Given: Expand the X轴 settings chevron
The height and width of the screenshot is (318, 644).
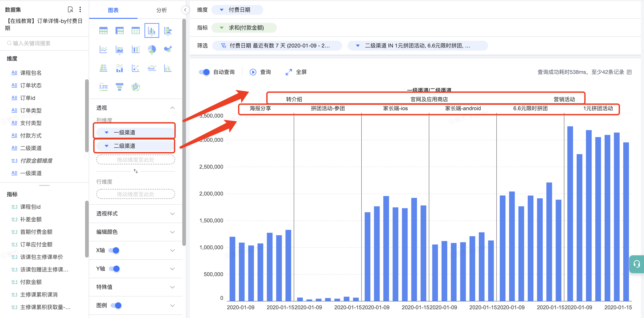Looking at the screenshot, I should point(172,250).
